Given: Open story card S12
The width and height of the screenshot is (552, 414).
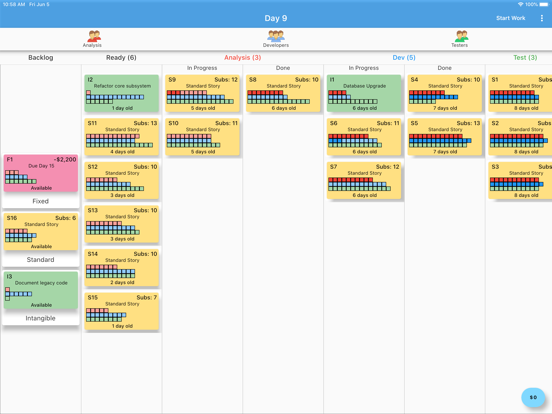Looking at the screenshot, I should click(x=121, y=181).
